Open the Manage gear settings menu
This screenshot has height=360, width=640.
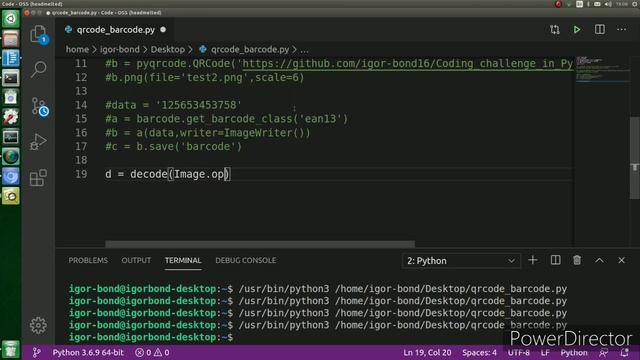pyautogui.click(x=38, y=325)
